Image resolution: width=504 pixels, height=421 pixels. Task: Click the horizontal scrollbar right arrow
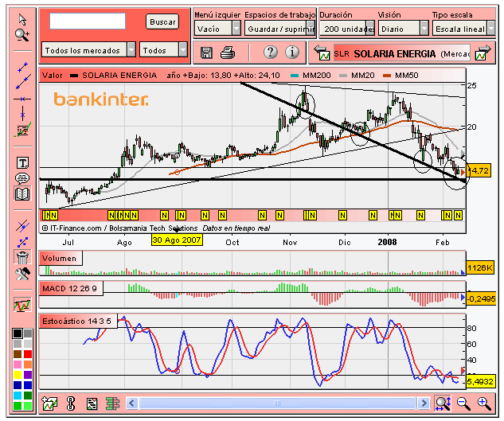424,403
